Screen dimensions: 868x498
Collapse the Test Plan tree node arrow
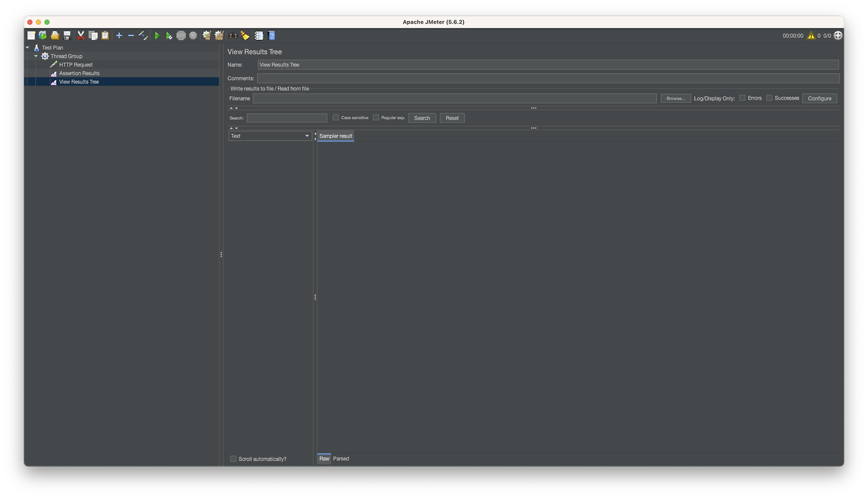pyautogui.click(x=28, y=47)
